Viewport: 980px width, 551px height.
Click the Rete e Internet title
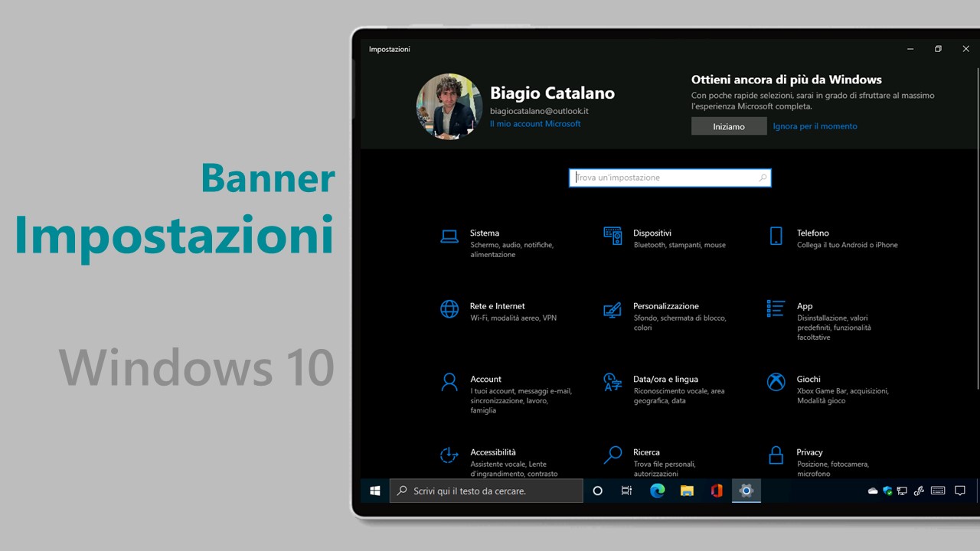pos(498,306)
